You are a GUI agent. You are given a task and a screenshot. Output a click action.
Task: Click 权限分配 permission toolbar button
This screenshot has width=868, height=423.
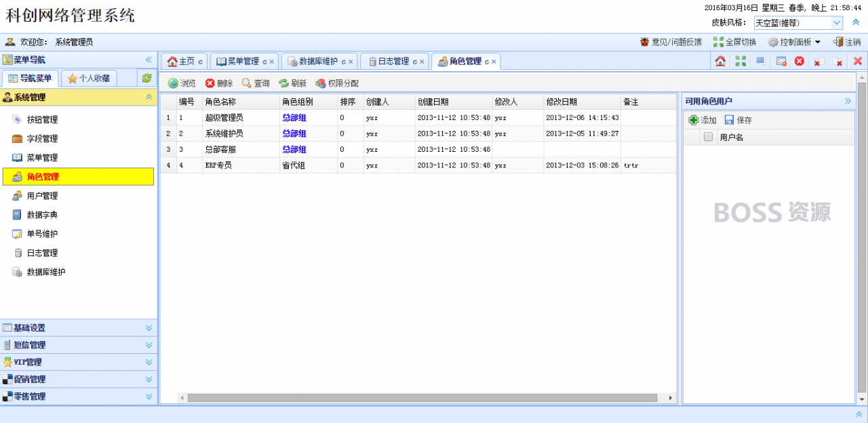coord(337,83)
